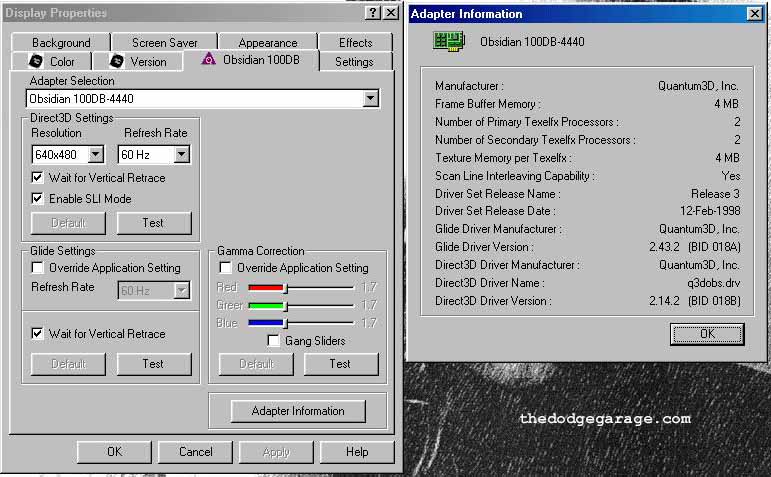Click Cancel in Display Properties
The image size is (771, 477).
[195, 451]
